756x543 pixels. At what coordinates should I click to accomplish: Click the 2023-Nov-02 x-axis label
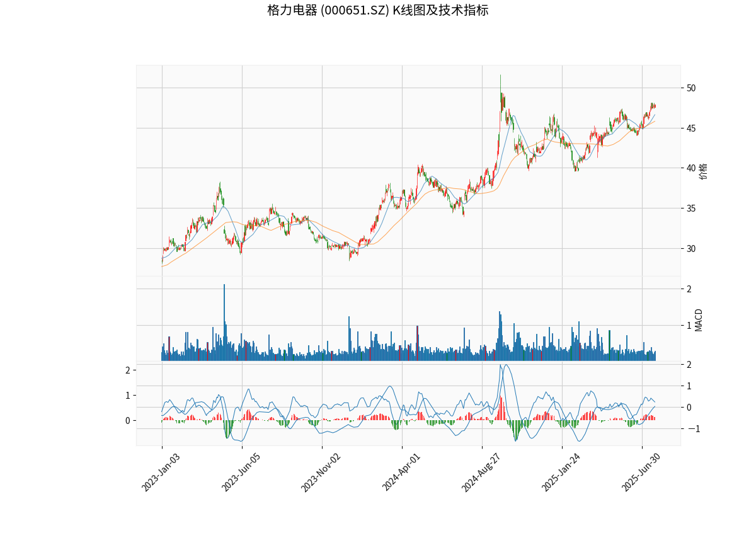(x=321, y=473)
